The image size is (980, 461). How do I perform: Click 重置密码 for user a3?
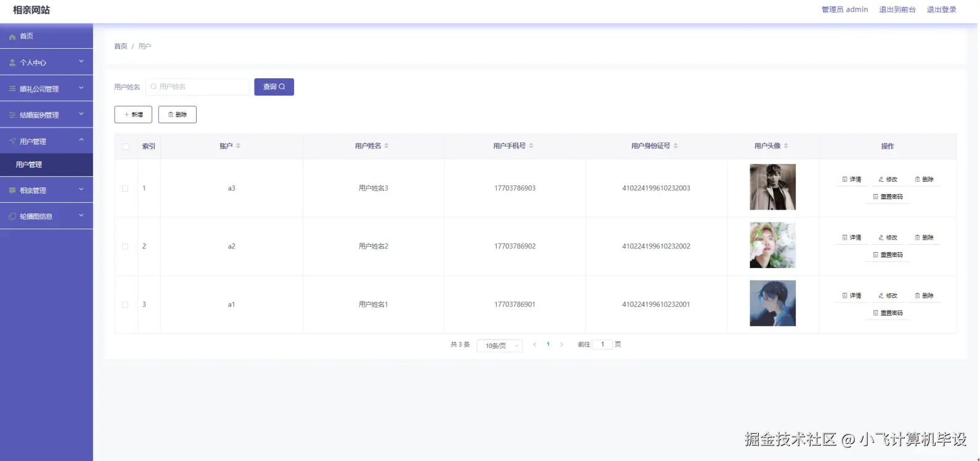coord(888,197)
